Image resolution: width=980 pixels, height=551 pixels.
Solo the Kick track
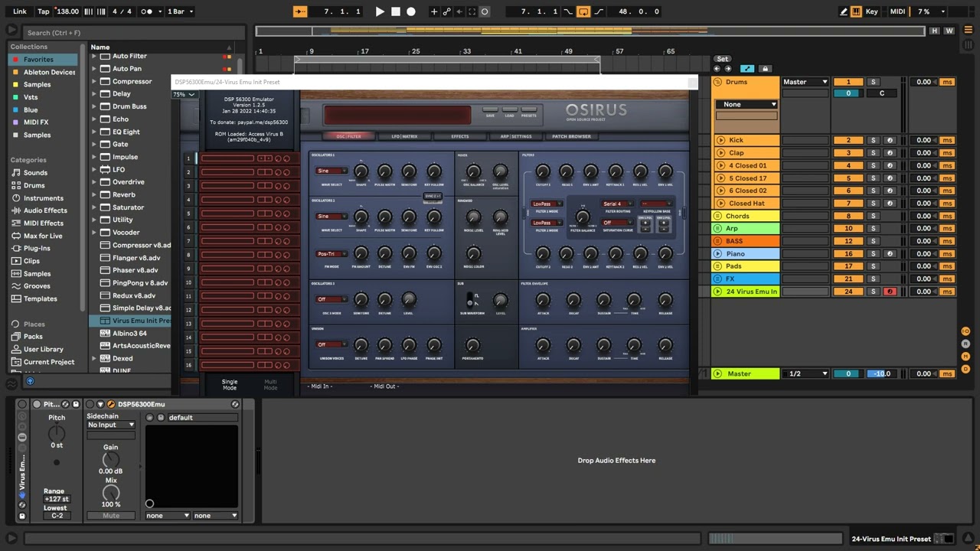(x=873, y=140)
